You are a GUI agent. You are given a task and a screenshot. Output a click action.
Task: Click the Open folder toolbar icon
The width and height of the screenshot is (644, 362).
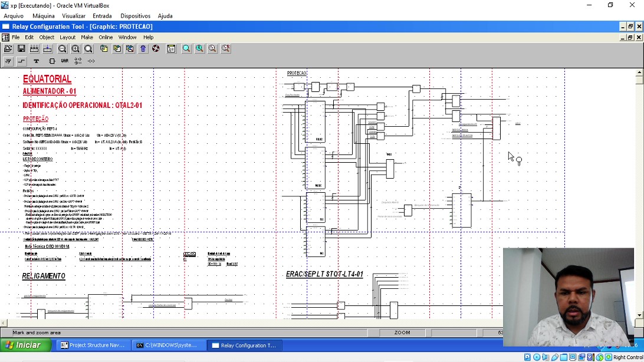coord(8,49)
